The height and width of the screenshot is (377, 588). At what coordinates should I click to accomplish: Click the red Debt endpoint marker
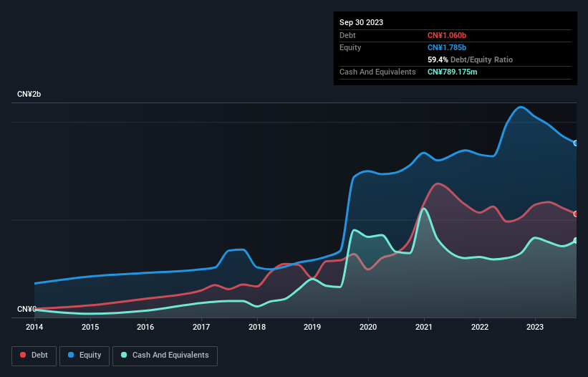[x=576, y=214]
